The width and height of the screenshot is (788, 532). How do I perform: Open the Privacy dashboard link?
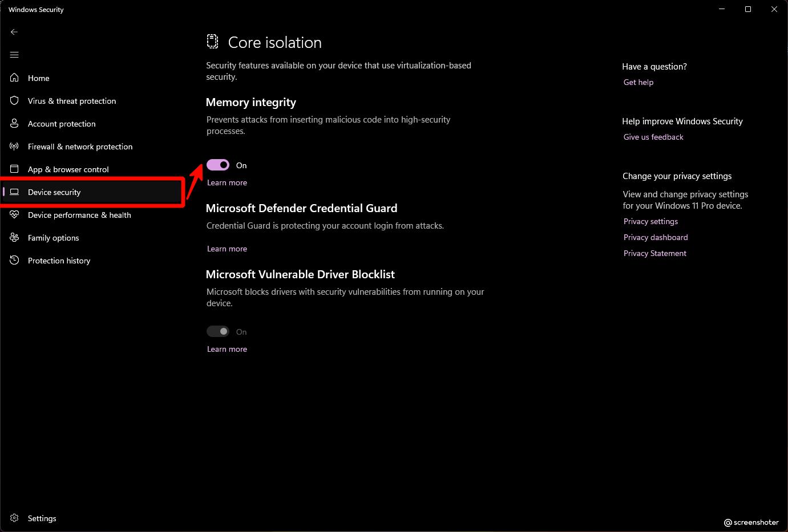coord(656,237)
